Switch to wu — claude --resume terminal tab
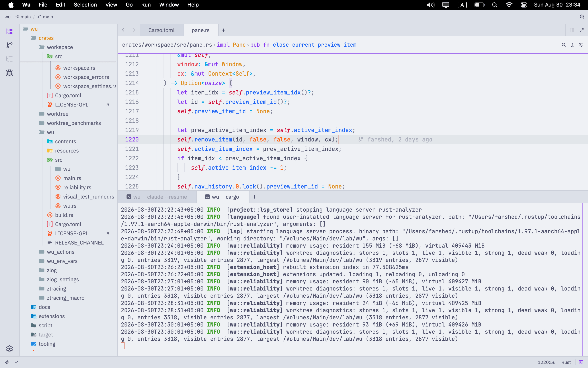The height and width of the screenshot is (368, 588). click(157, 197)
